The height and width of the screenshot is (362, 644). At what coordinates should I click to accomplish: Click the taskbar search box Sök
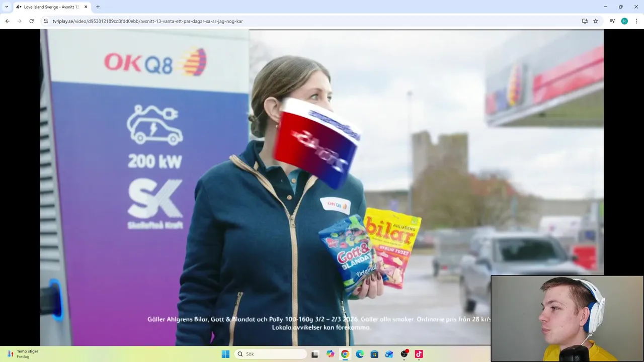pyautogui.click(x=271, y=354)
